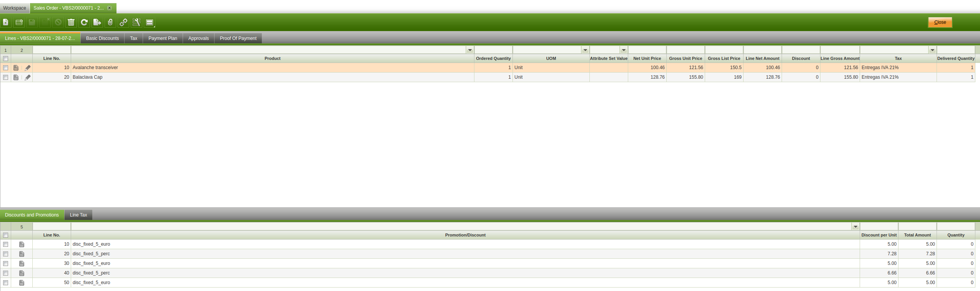The height and width of the screenshot is (291, 980).
Task: Switch to the Workspace tab
Action: 15,8
